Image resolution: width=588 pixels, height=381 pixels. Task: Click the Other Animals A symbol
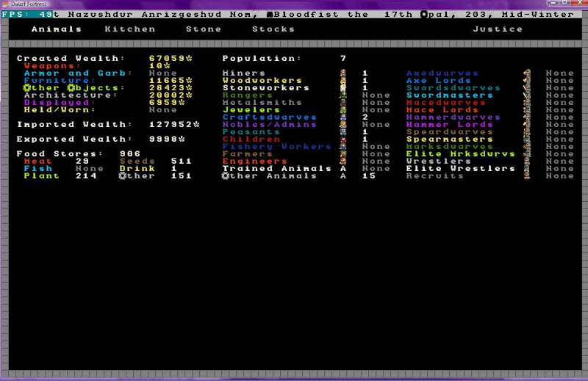point(343,175)
